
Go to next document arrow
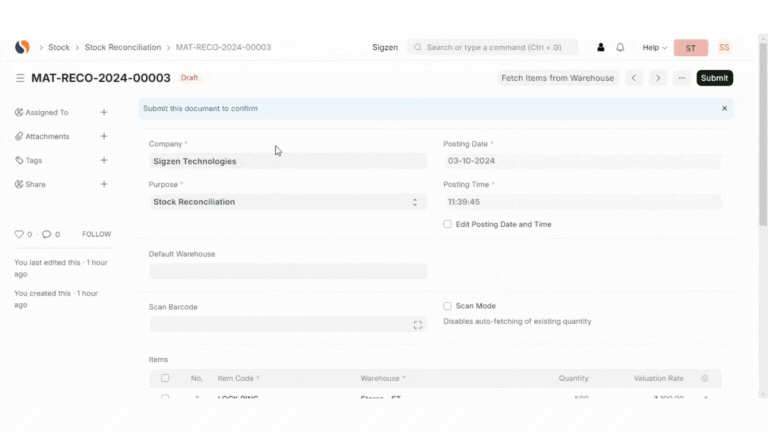pos(657,78)
